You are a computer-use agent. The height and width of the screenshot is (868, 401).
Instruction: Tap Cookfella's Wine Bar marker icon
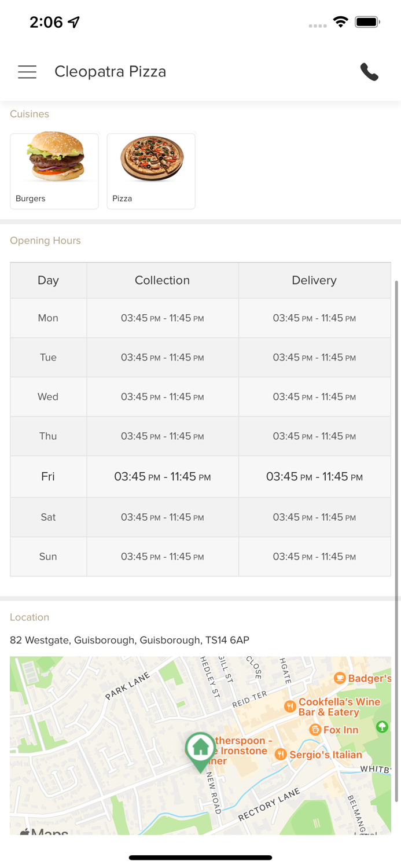coord(290,706)
